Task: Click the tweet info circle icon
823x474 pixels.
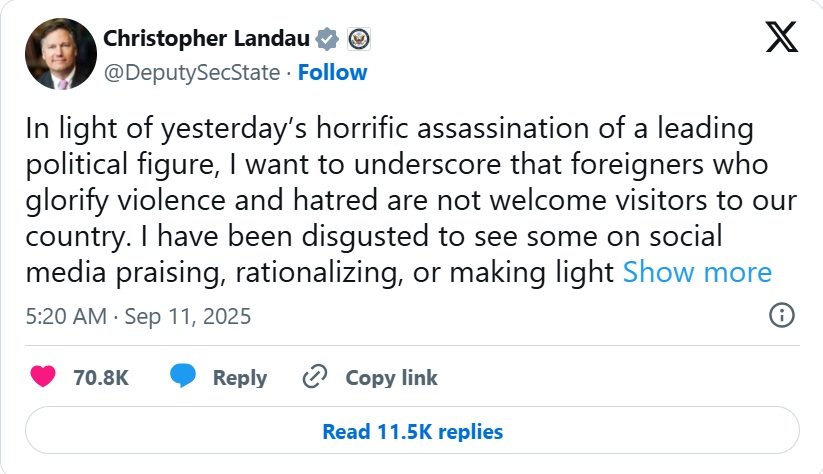Action: click(781, 316)
